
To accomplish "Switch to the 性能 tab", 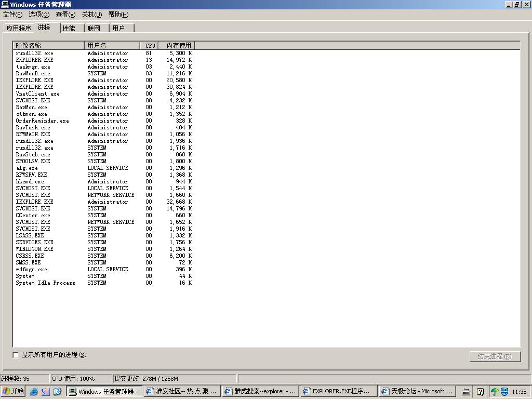I will [72, 28].
